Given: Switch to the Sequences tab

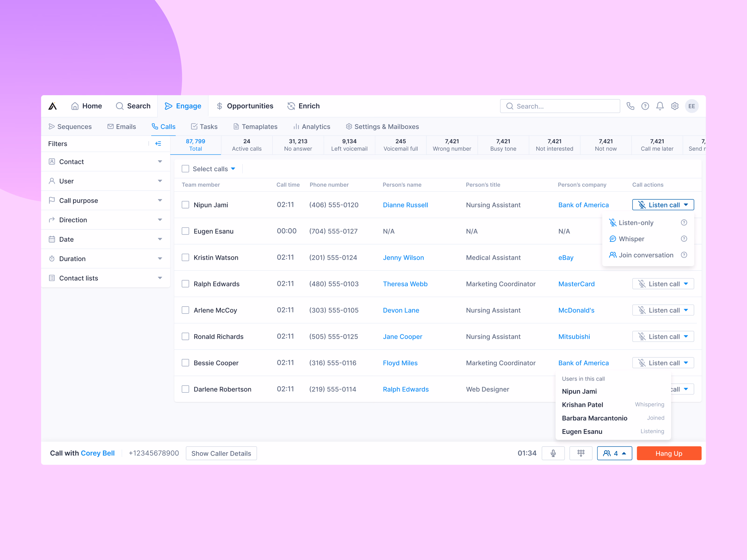Looking at the screenshot, I should [70, 126].
